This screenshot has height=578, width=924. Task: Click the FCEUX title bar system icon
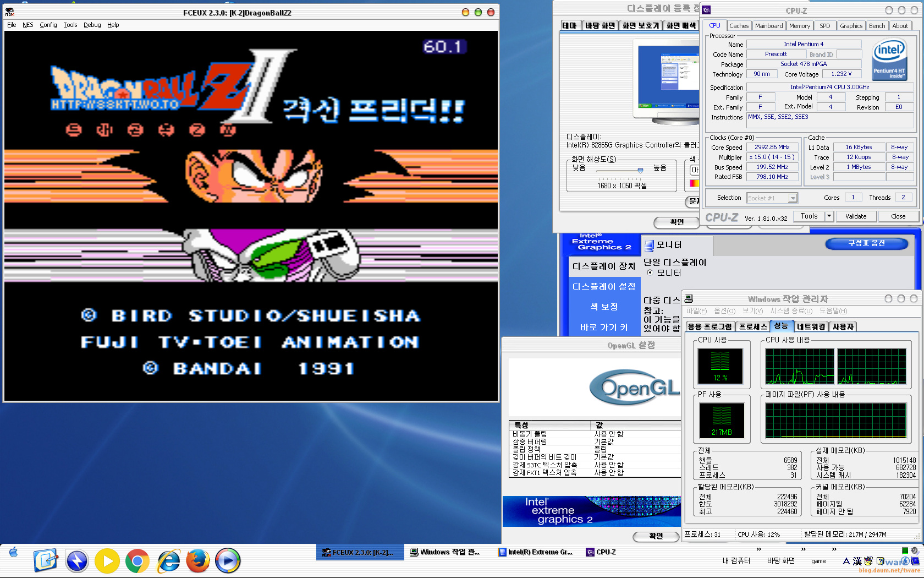(9, 12)
